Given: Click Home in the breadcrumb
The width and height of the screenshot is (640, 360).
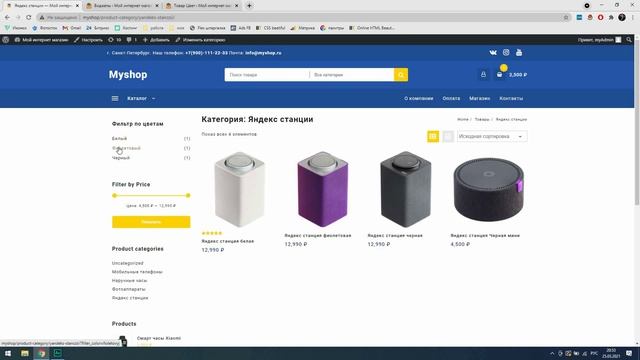Looking at the screenshot, I should (x=462, y=120).
